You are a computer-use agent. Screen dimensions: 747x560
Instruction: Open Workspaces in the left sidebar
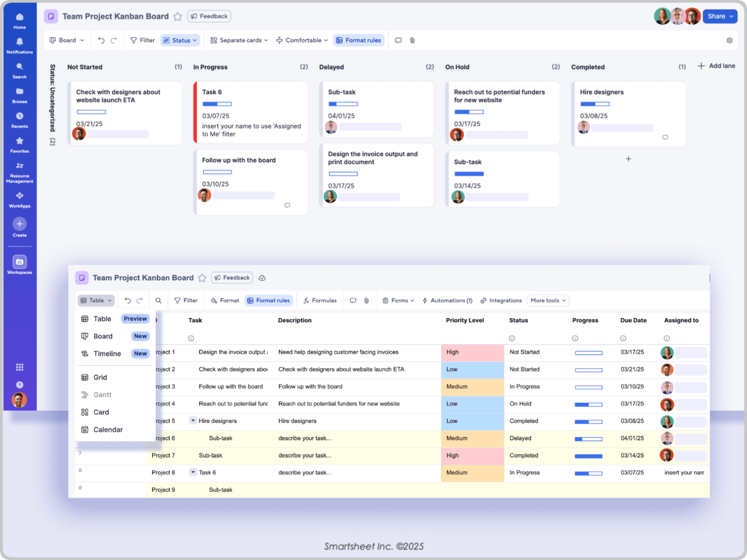20,265
